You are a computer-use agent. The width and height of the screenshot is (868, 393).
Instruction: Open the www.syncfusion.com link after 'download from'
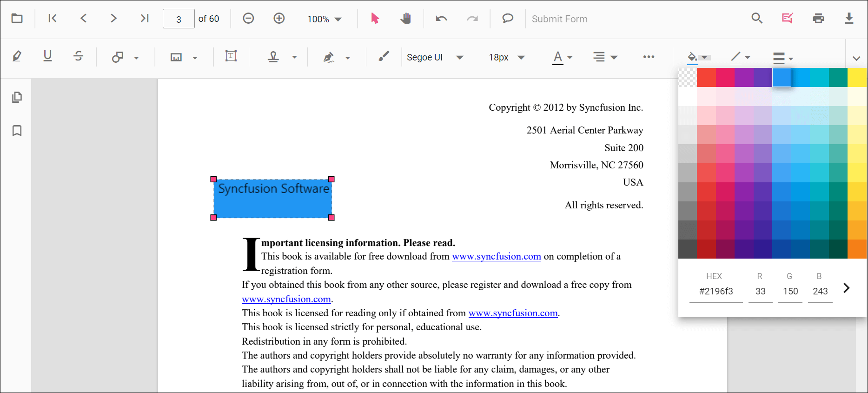coord(496,256)
